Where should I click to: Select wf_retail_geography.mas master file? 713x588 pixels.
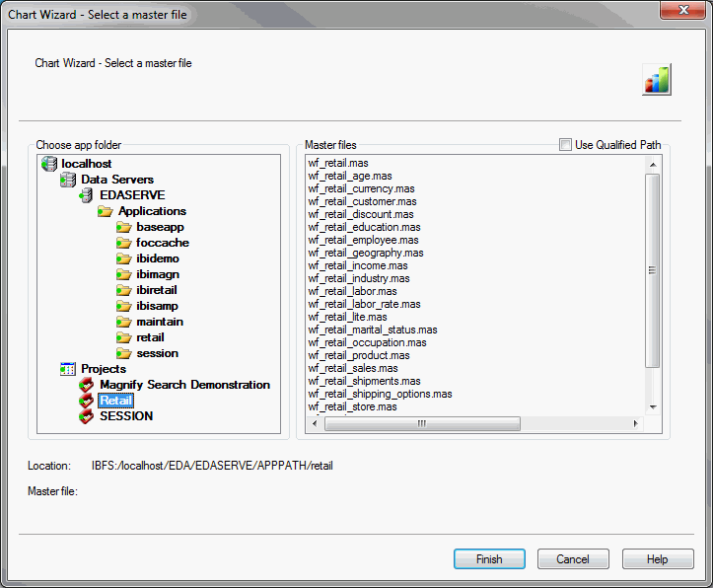(x=366, y=253)
